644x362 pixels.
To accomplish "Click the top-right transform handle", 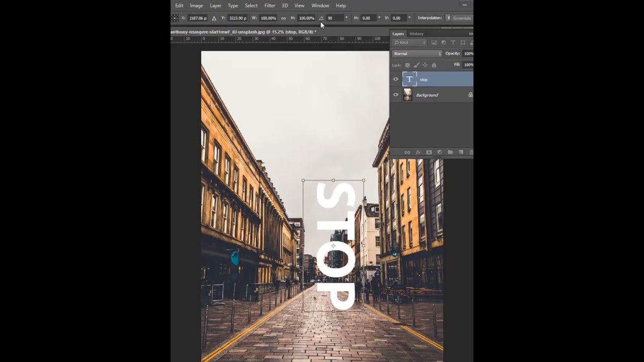I will pyautogui.click(x=364, y=180).
